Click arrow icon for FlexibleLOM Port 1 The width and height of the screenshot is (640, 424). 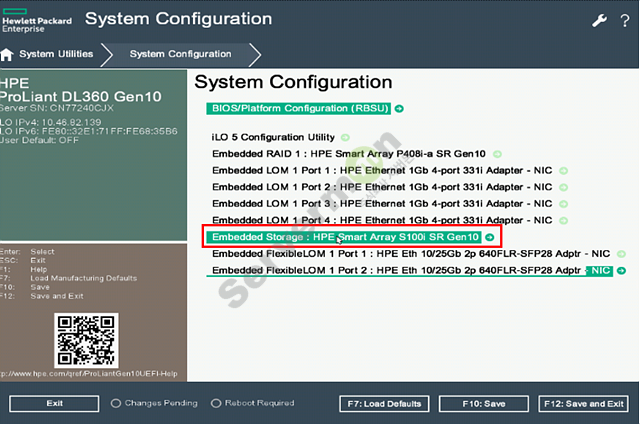coord(621,254)
